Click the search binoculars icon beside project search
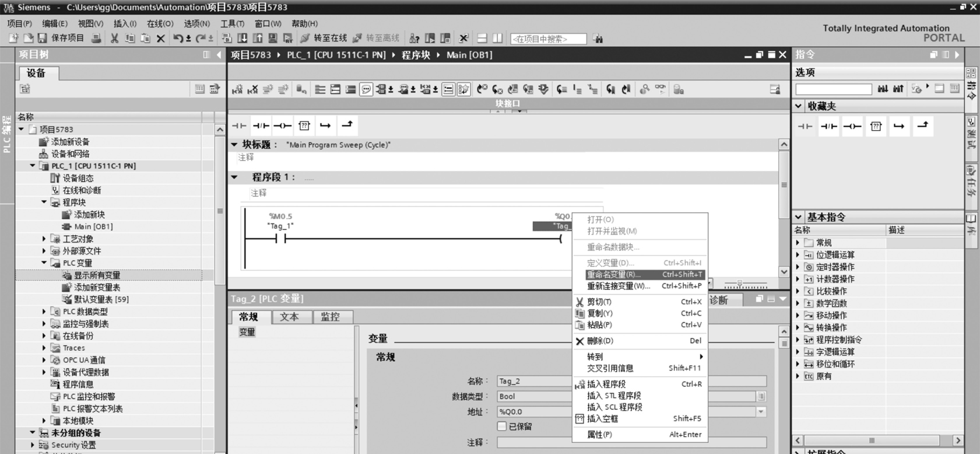 point(598,39)
